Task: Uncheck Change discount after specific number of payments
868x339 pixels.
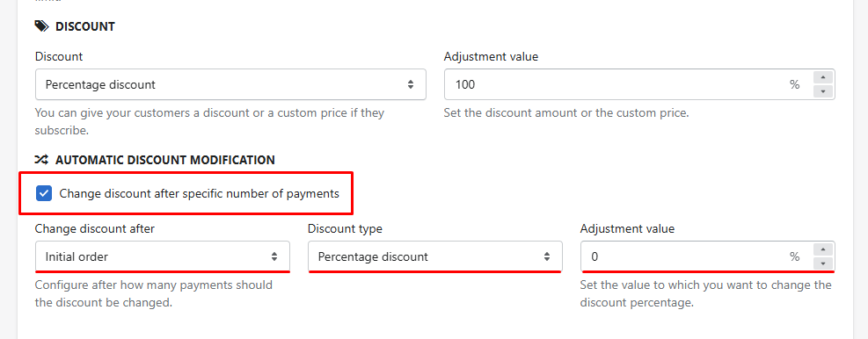Action: 44,193
